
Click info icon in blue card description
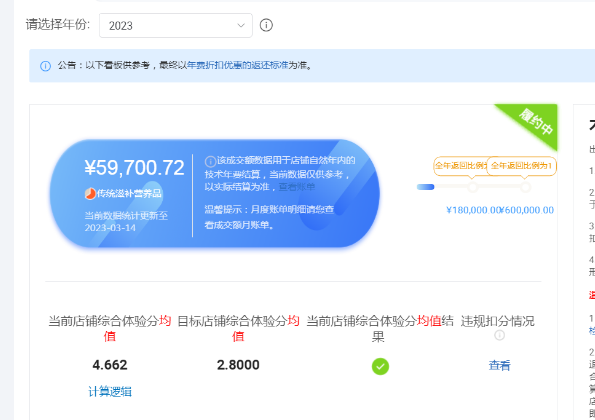click(x=211, y=162)
